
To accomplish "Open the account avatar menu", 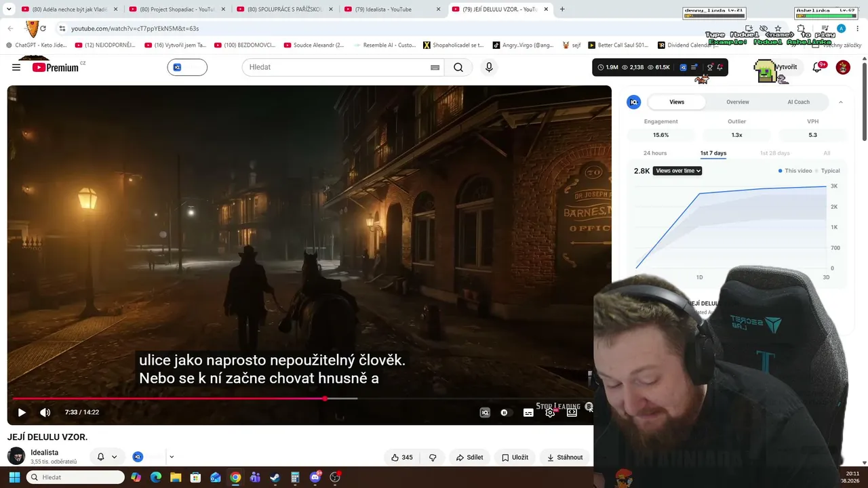I will click(x=843, y=67).
